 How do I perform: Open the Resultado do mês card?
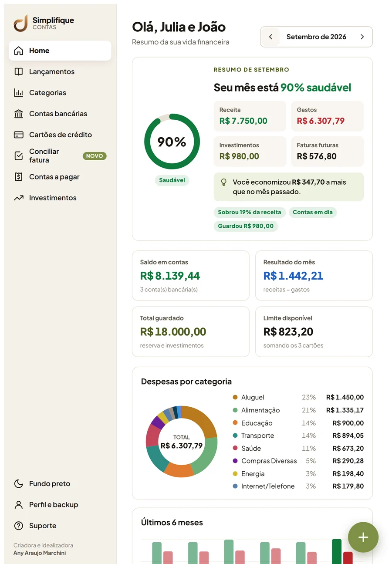point(314,276)
